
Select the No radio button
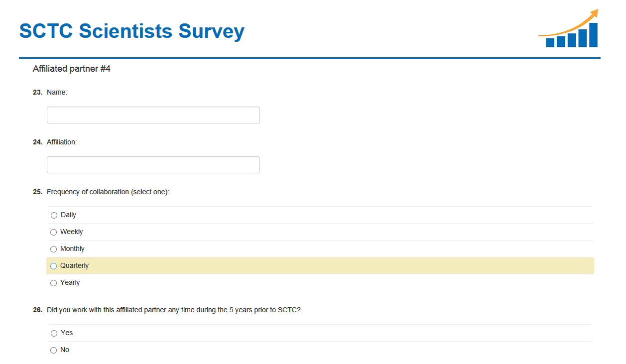coord(54,350)
